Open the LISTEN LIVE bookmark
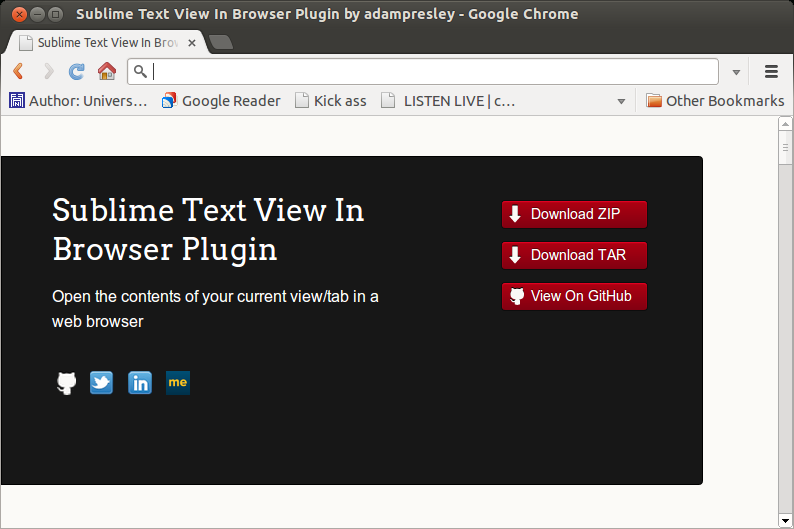794x529 pixels. pyautogui.click(x=448, y=101)
